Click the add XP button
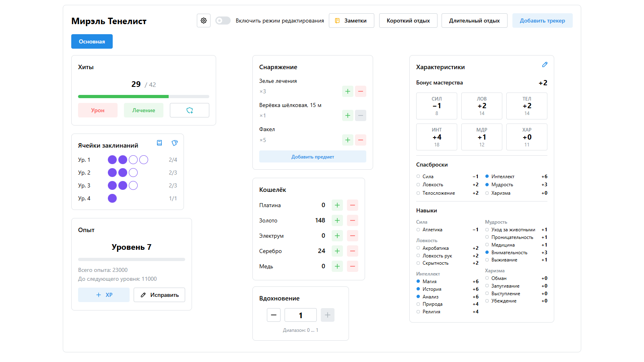The image size is (644, 362). point(104,295)
